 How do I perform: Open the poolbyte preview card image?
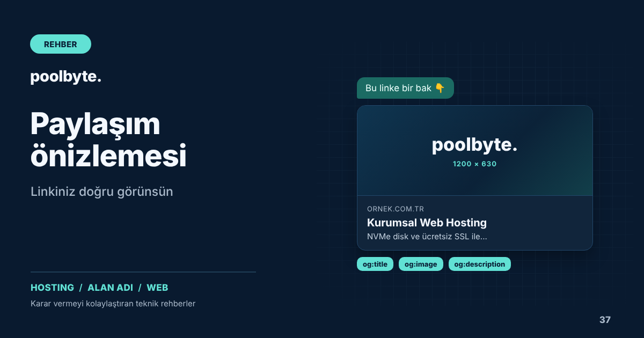475,151
